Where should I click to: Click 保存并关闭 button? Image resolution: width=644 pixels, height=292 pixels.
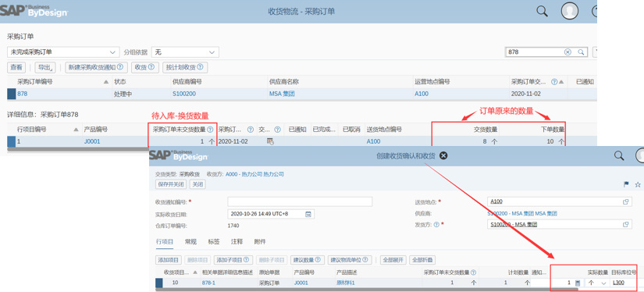(x=171, y=184)
